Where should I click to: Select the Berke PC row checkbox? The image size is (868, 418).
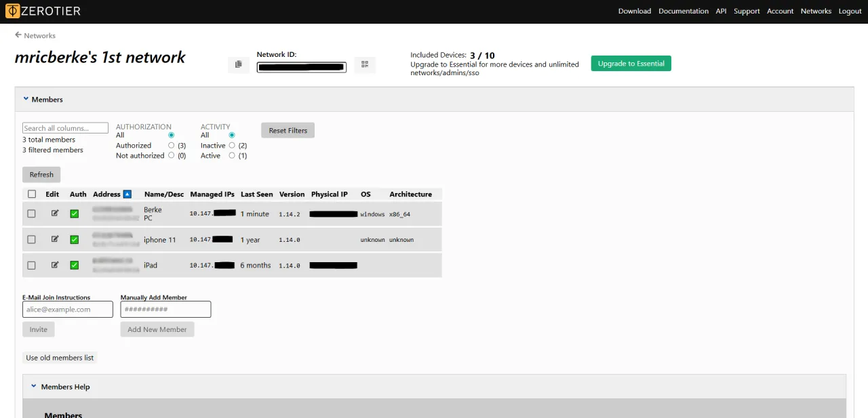click(x=31, y=214)
